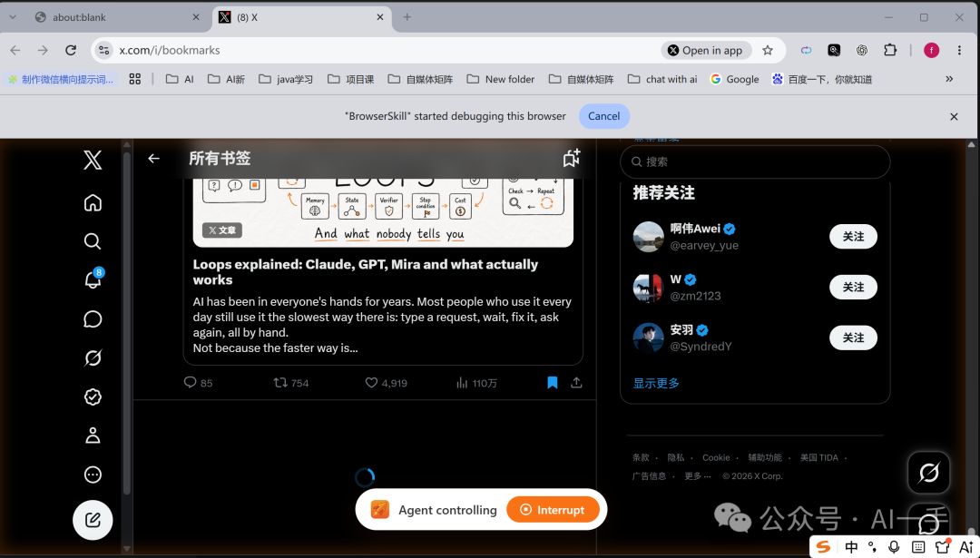Share the Loops post
The height and width of the screenshot is (558, 980).
[576, 382]
